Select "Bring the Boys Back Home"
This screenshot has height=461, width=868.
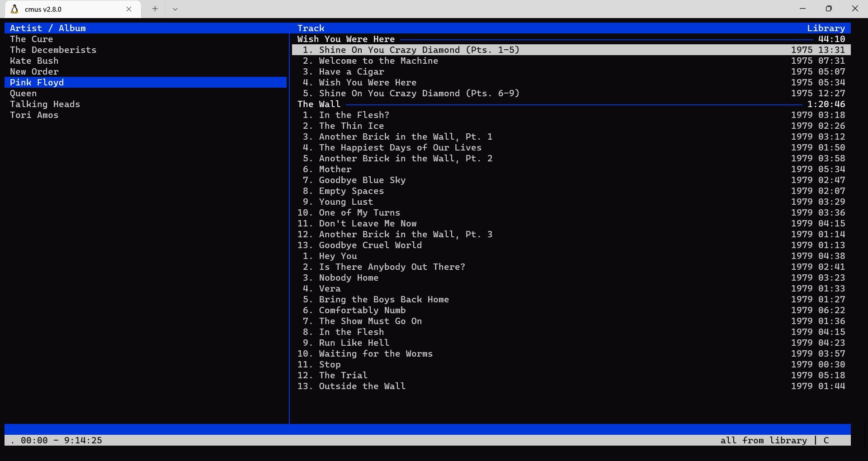571,299
